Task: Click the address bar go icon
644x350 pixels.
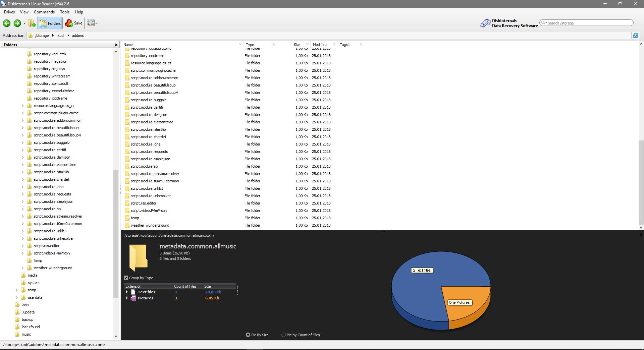Action: [635, 36]
